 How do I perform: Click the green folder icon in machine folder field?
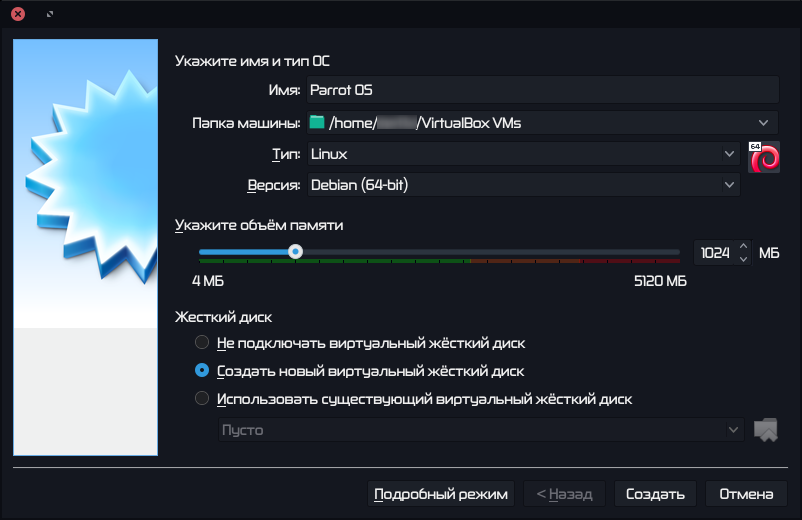tap(317, 122)
